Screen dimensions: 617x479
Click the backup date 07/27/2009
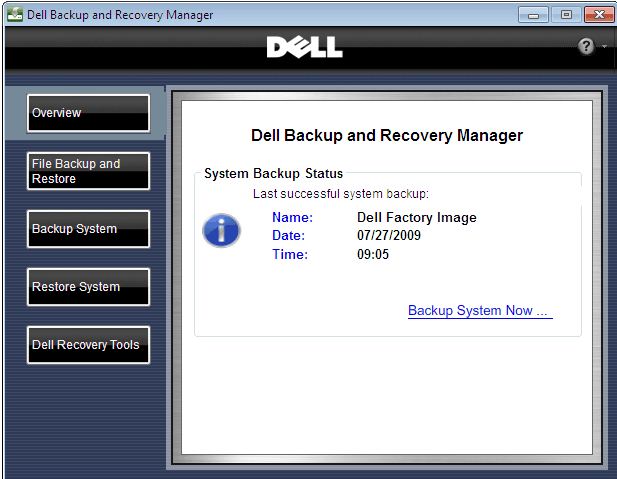(389, 235)
